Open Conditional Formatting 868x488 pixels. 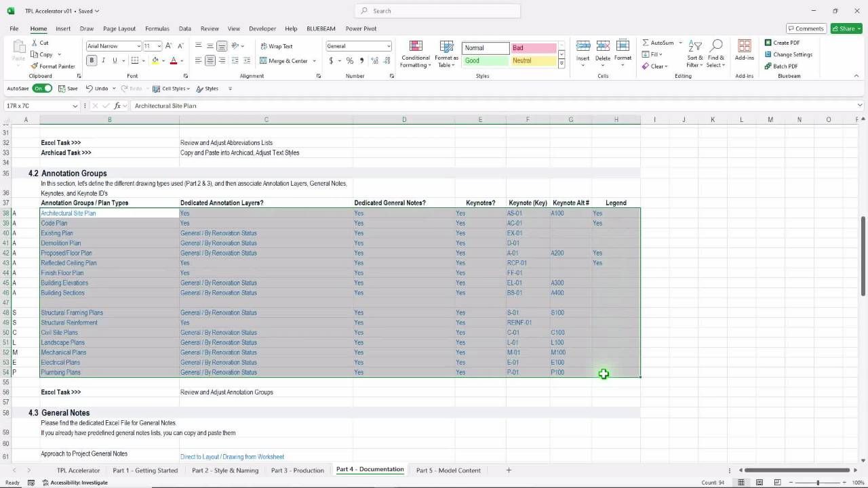click(416, 54)
